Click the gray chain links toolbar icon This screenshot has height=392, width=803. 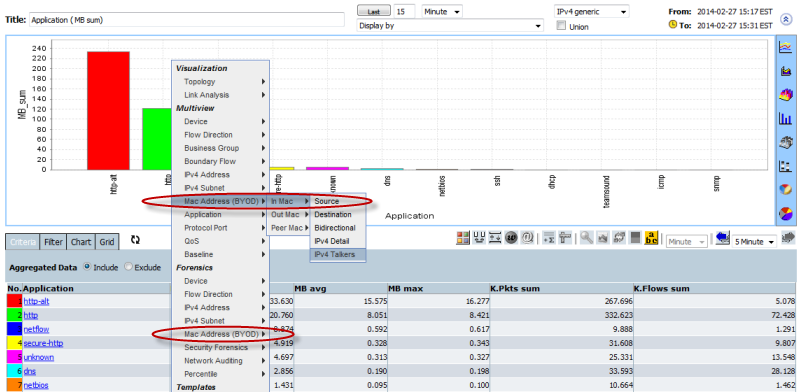(619, 238)
